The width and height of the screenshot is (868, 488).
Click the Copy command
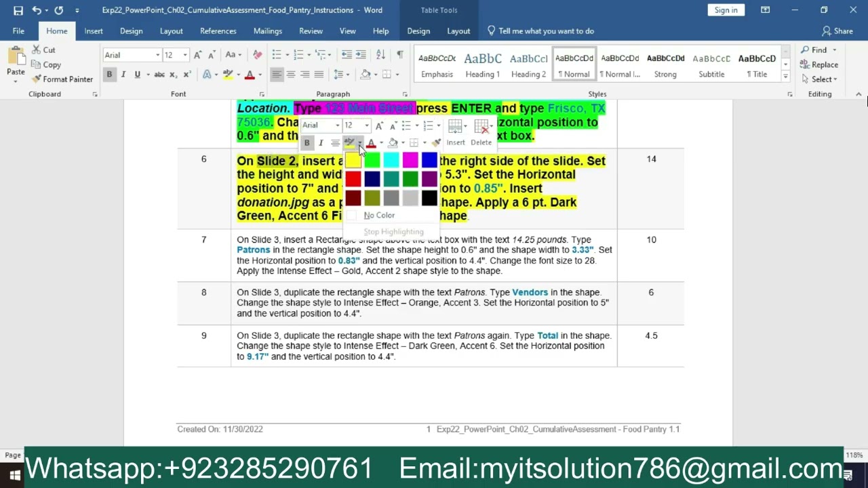click(x=46, y=64)
